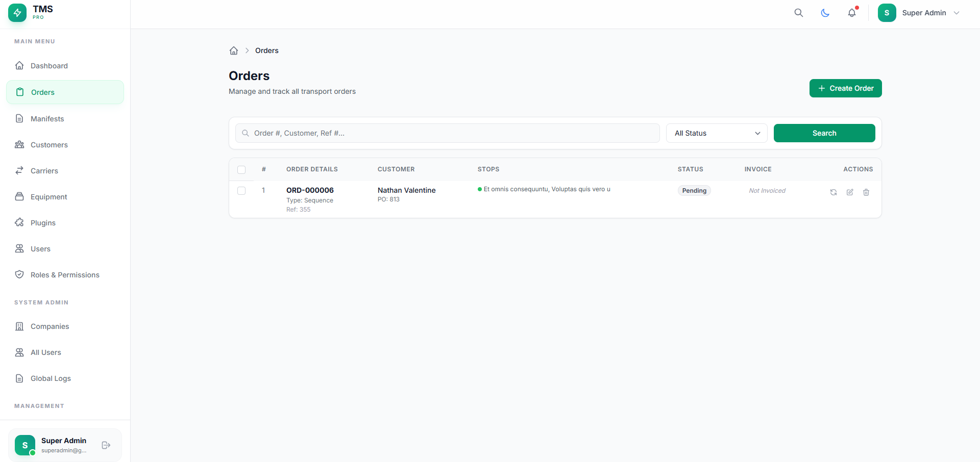Click the Orders clipboard icon in sidebar
Image resolution: width=980 pixels, height=462 pixels.
pos(20,92)
